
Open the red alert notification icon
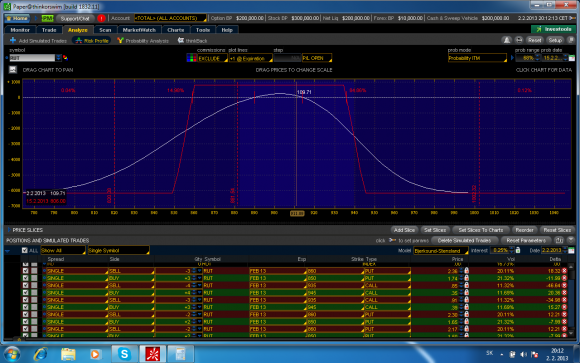coord(101,18)
